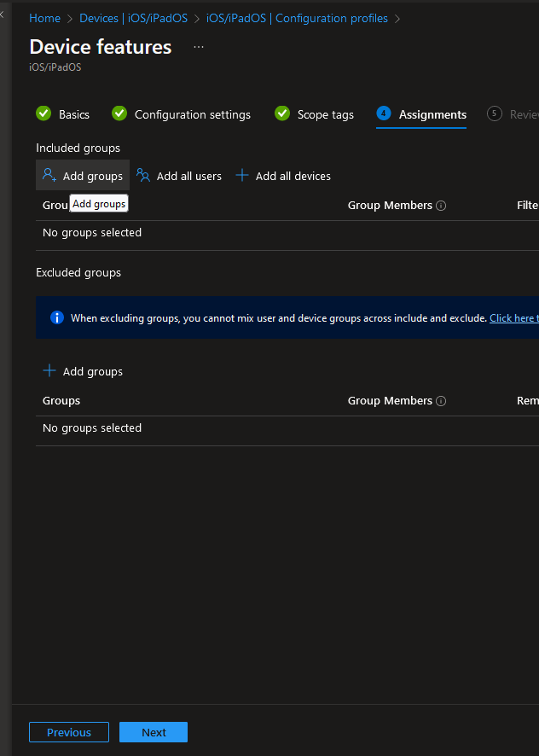
Task: Click the green check icon beside Configuration settings
Action: click(119, 113)
